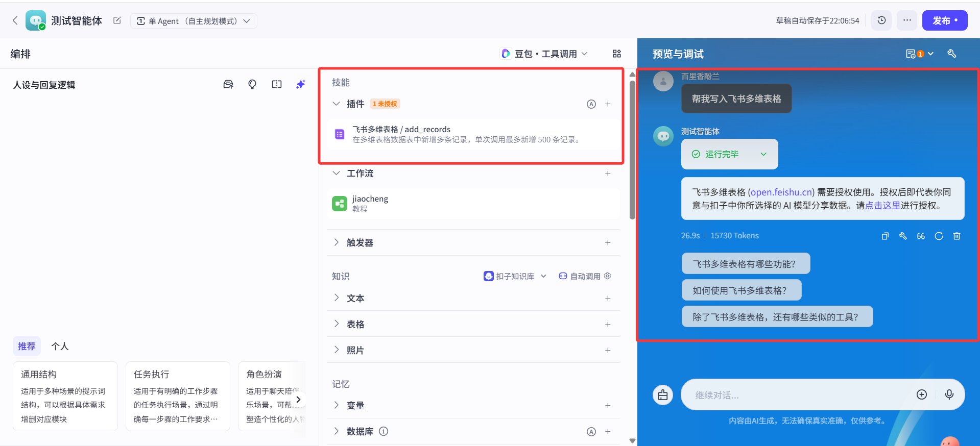Click the grid layout icon beside model selector
Image resolution: width=980 pixels, height=446 pixels.
617,54
